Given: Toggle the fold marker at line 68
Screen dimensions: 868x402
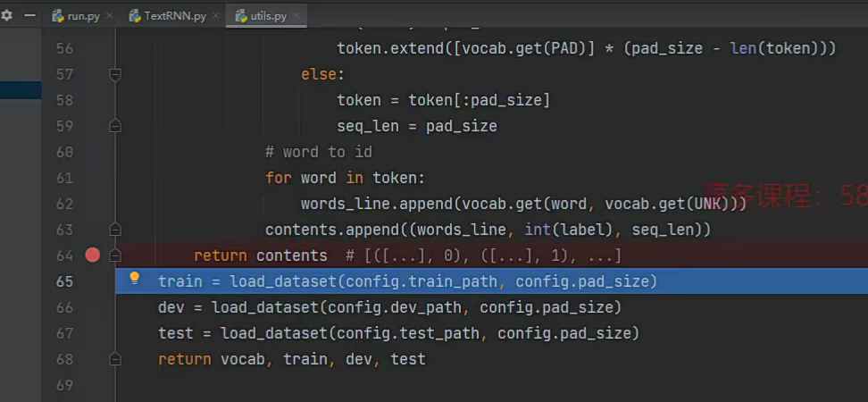Looking at the screenshot, I should pos(115,359).
